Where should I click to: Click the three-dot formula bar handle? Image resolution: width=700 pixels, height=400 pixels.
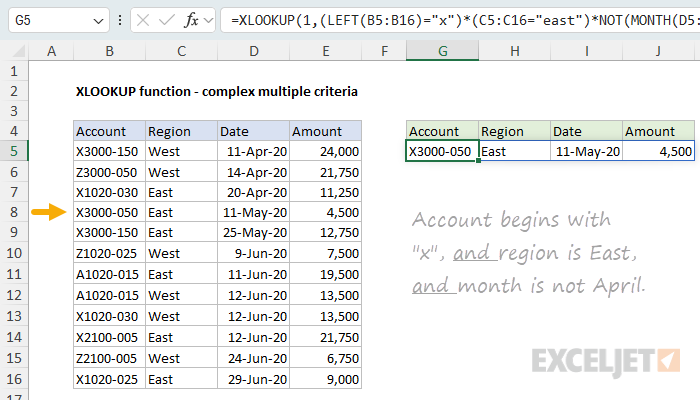pyautogui.click(x=120, y=20)
